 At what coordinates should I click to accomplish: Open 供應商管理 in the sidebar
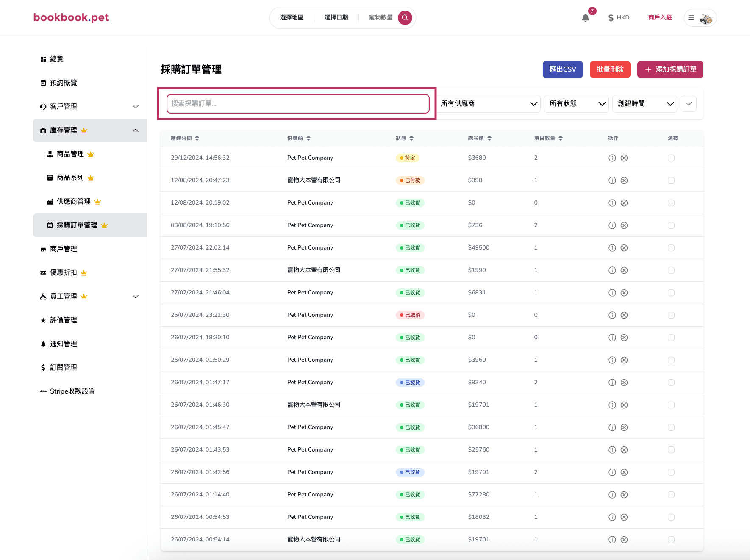(x=90, y=202)
